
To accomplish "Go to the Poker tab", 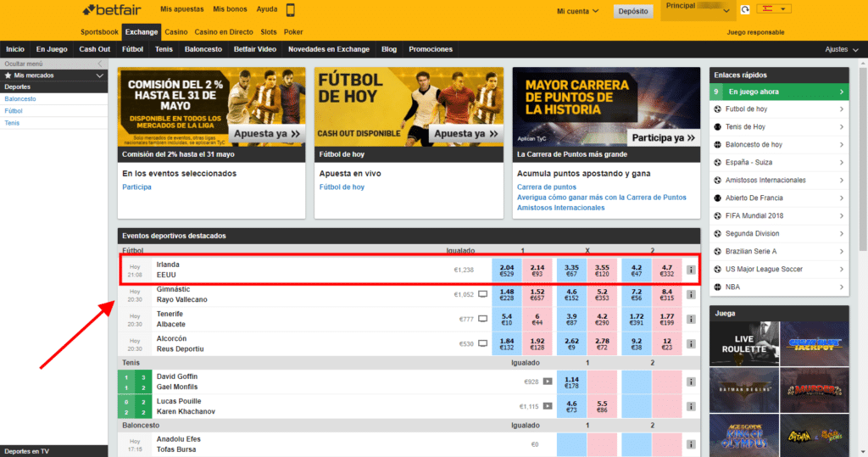I will coord(293,32).
